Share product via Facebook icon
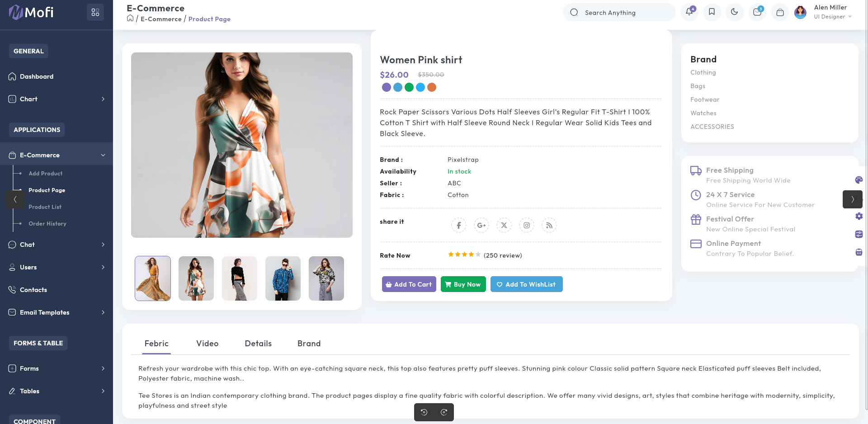This screenshot has height=424, width=868. click(x=458, y=225)
